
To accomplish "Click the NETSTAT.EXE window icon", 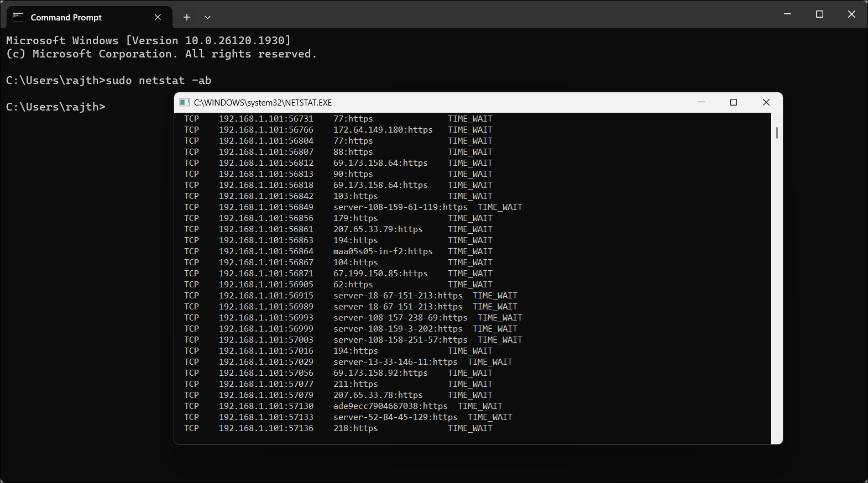I will pyautogui.click(x=185, y=102).
